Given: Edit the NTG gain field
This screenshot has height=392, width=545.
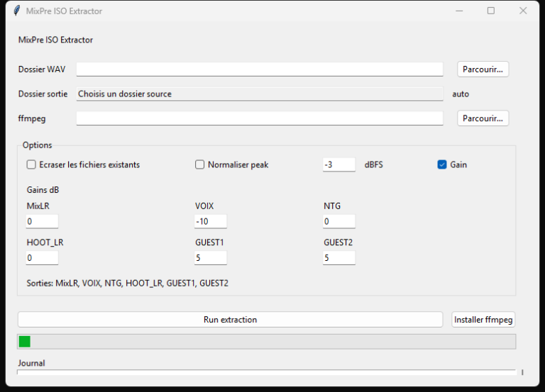Looking at the screenshot, I should click(339, 222).
